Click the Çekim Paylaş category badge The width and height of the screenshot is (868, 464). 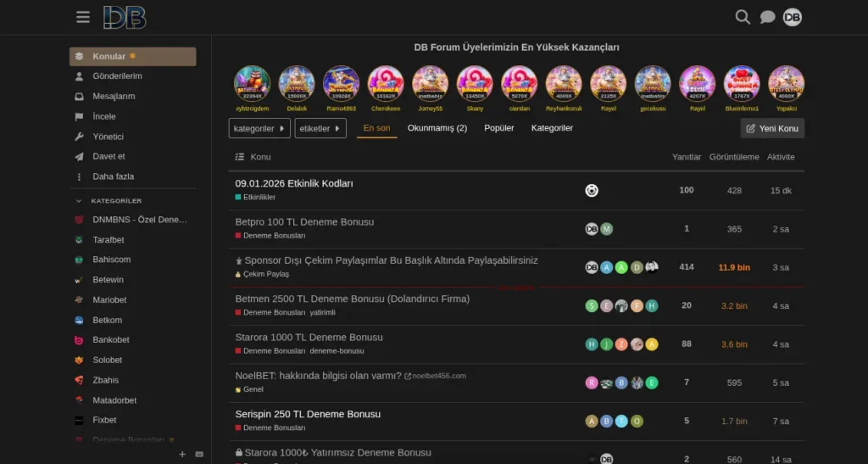[262, 274]
